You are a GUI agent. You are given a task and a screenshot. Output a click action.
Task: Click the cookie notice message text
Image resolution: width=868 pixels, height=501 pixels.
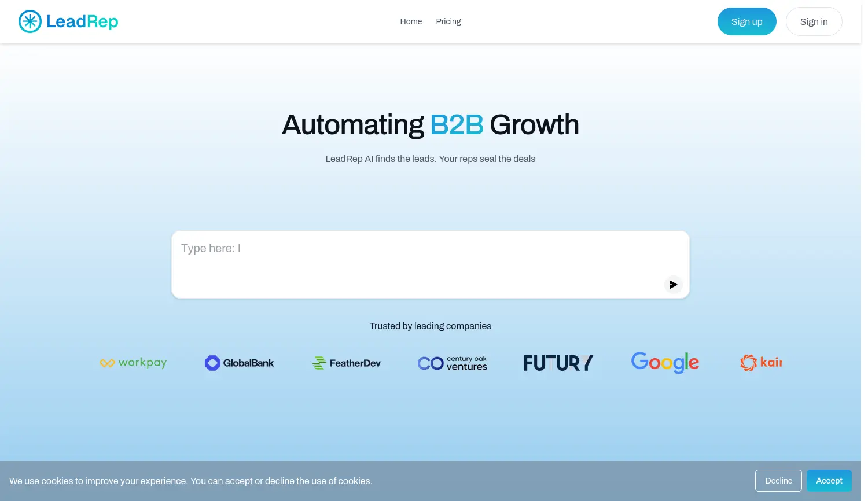[x=191, y=481]
